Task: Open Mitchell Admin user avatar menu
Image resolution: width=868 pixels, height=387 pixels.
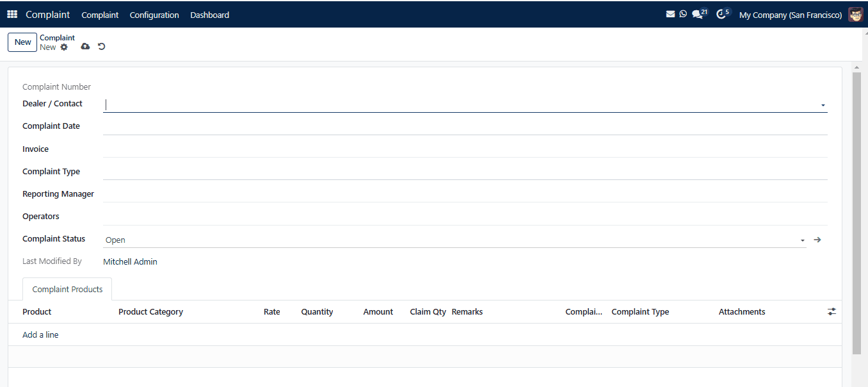Action: pyautogui.click(x=856, y=14)
